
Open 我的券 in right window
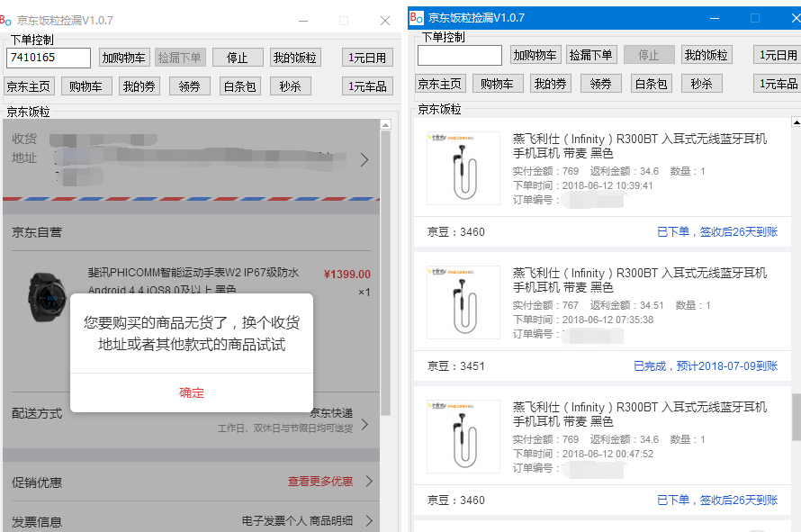tap(551, 84)
